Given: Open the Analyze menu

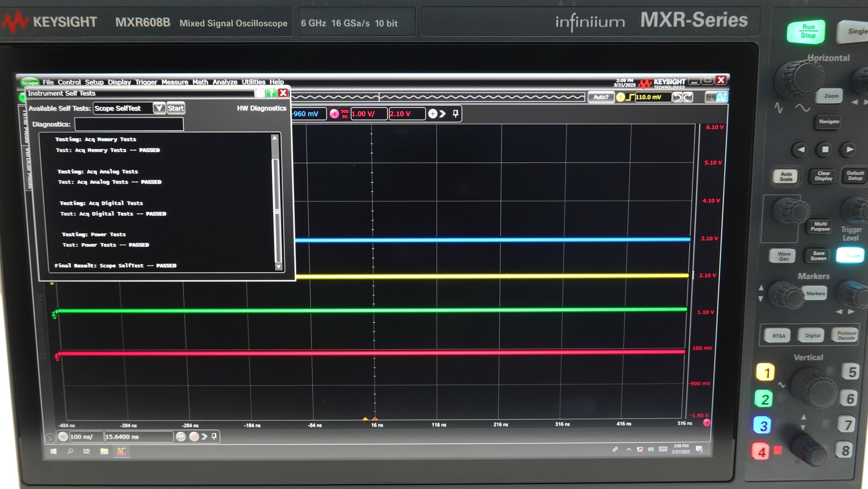Looking at the screenshot, I should (x=225, y=82).
